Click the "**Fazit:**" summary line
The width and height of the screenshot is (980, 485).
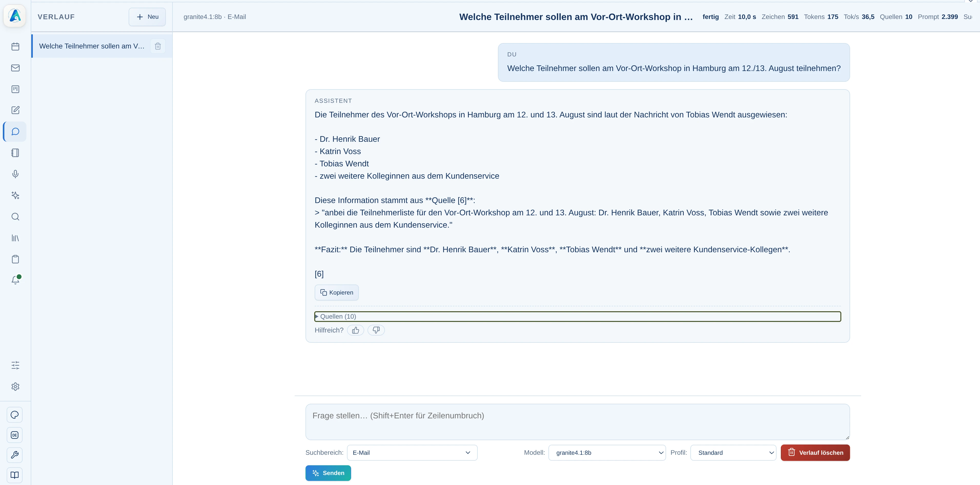[552, 249]
